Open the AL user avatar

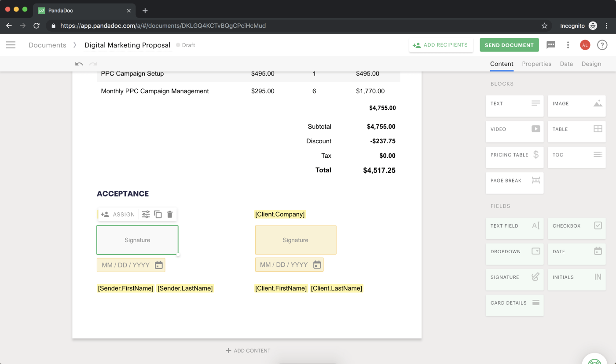585,45
